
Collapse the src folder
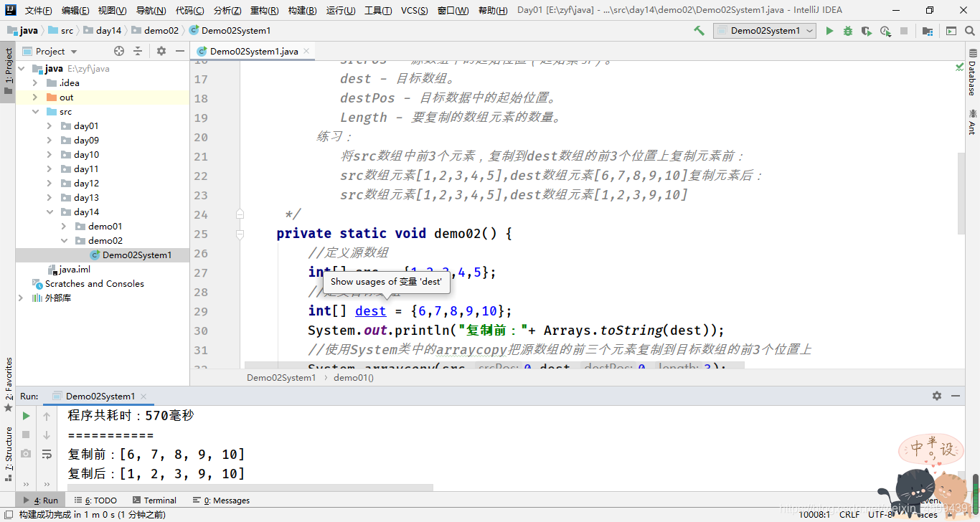(x=35, y=112)
